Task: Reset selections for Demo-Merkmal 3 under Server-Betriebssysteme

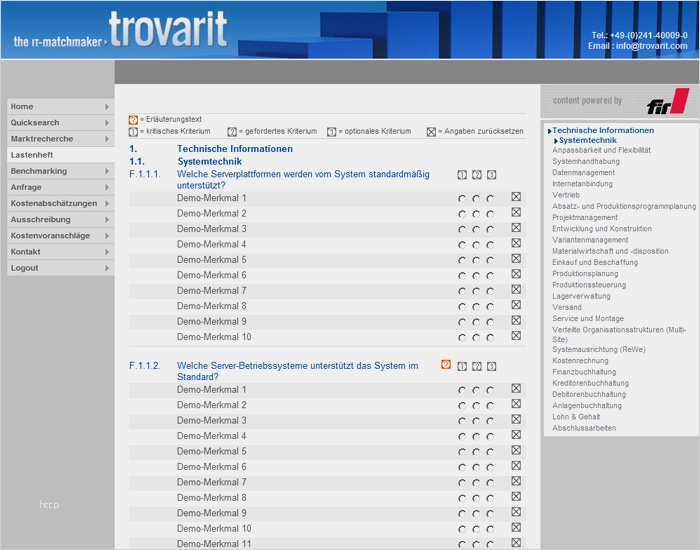Action: [x=516, y=420]
